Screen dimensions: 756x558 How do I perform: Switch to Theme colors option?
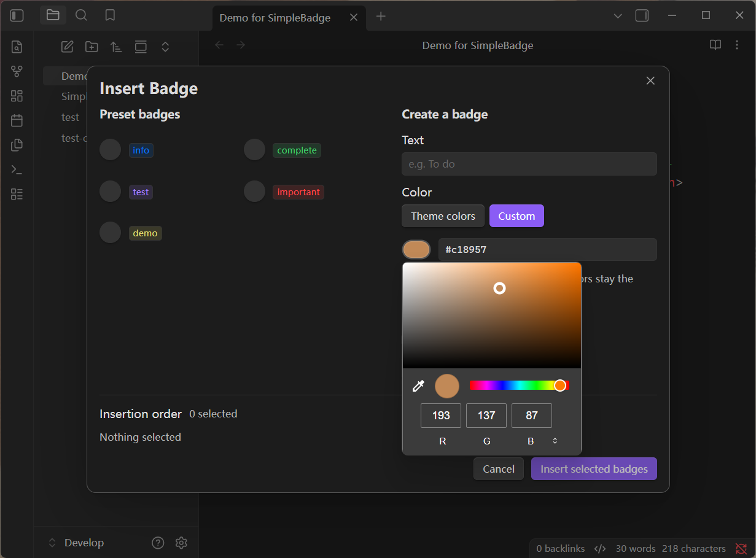coord(443,216)
